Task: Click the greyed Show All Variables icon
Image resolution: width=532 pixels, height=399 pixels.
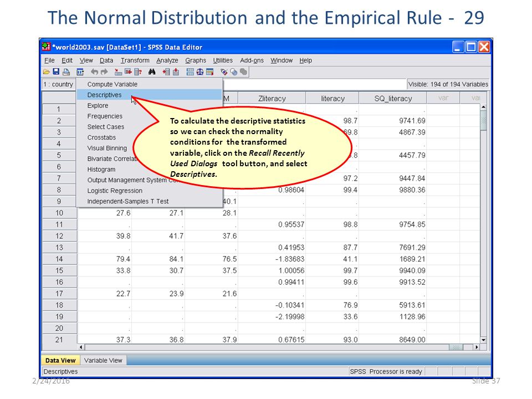Action: coord(244,72)
